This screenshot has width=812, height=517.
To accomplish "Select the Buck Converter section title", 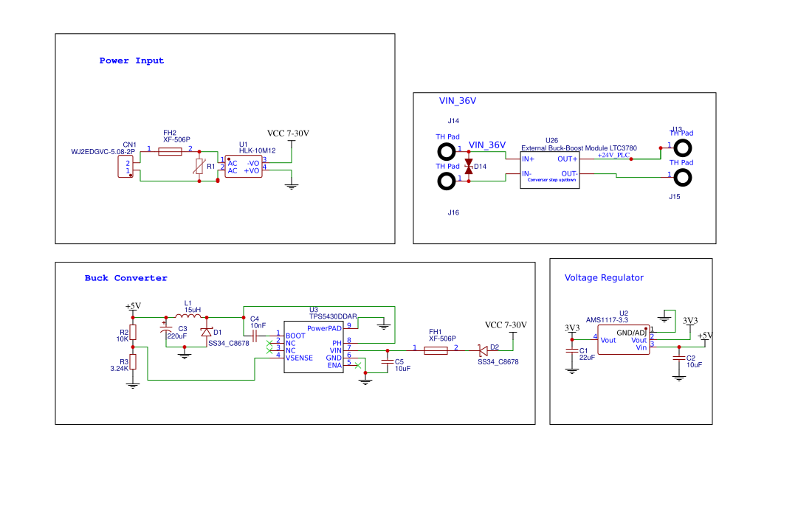I will 125,278.
